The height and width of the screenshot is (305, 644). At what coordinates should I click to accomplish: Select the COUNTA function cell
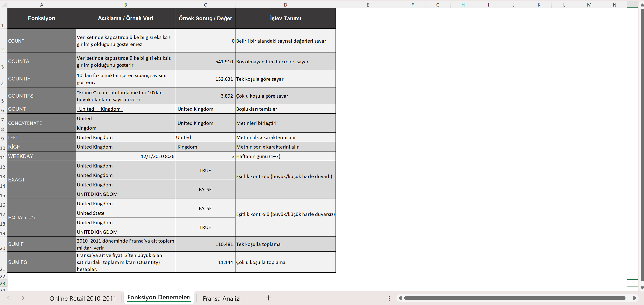click(41, 61)
